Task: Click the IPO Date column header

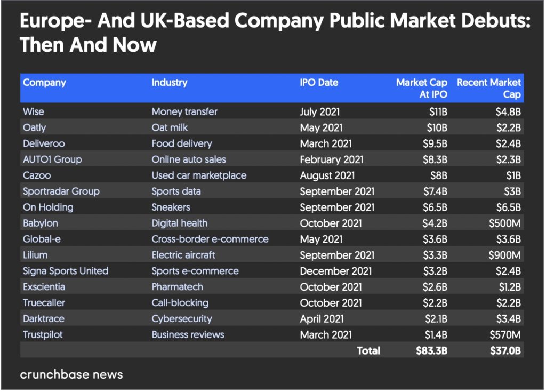Action: (x=319, y=83)
